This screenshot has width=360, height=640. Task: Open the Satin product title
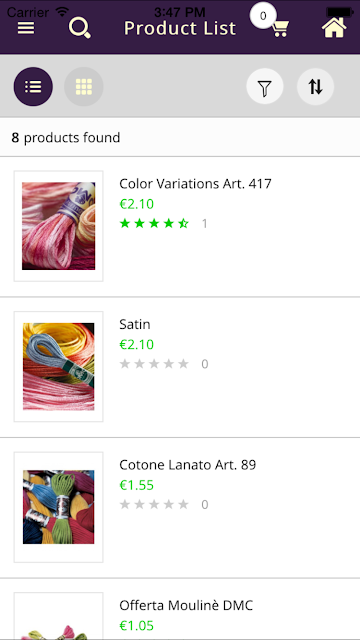[135, 324]
